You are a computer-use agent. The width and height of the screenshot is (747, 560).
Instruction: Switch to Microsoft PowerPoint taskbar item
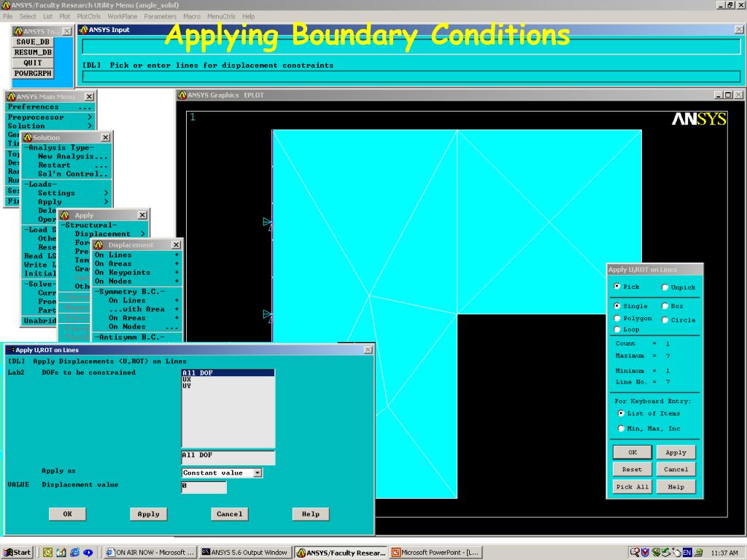pyautogui.click(x=436, y=553)
